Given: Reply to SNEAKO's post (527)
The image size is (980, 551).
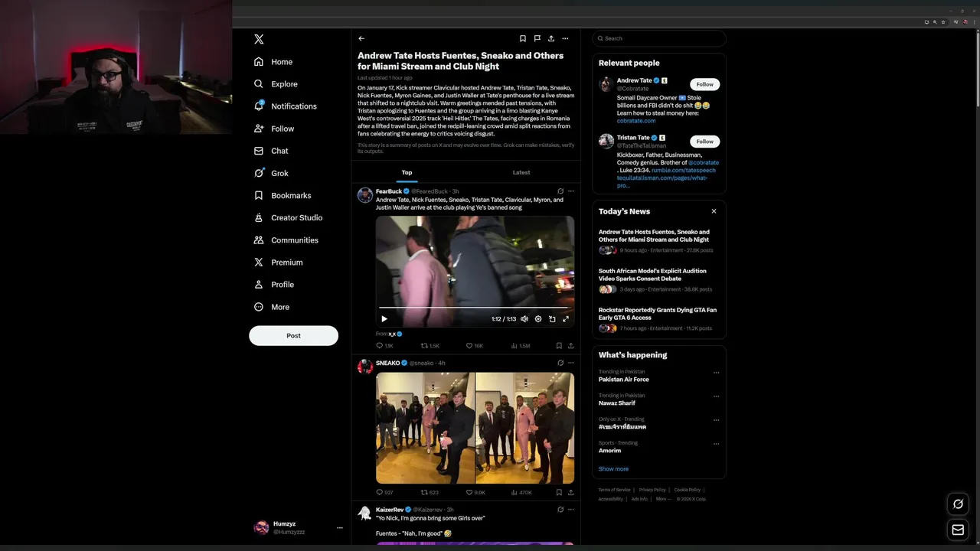Looking at the screenshot, I should point(384,493).
